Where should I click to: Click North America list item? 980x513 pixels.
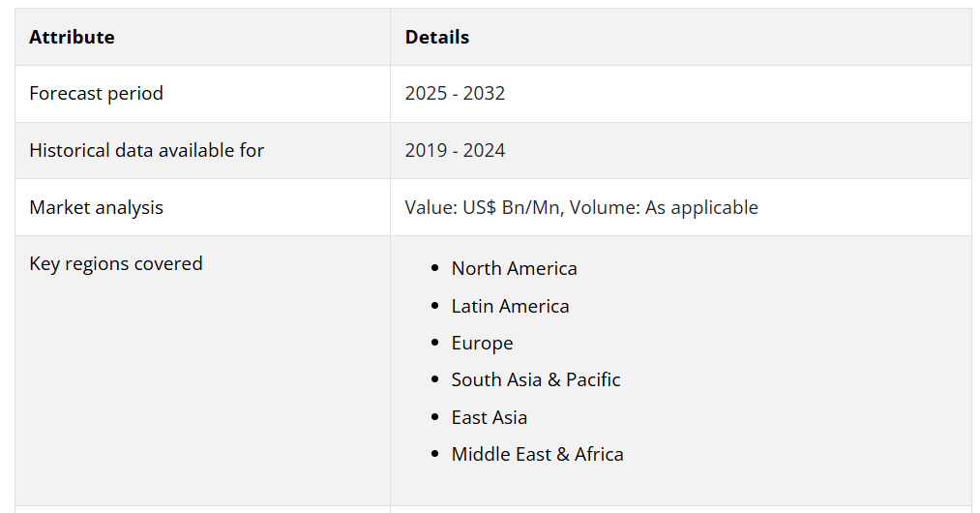[x=515, y=268]
